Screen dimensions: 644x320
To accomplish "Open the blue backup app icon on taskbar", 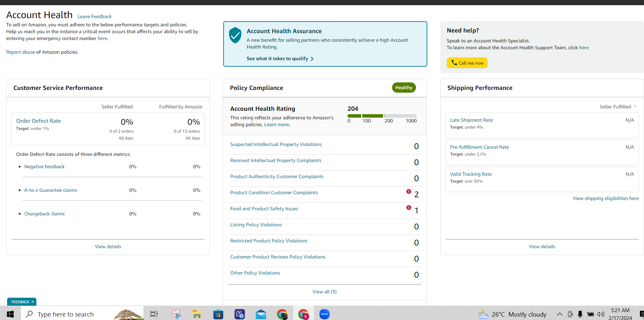I will click(240, 314).
